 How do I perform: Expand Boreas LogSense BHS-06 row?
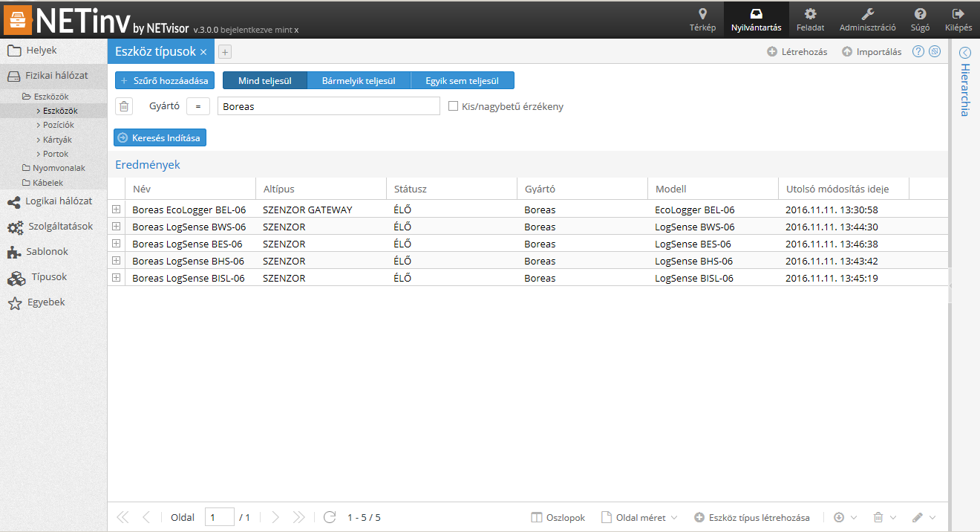pos(116,261)
